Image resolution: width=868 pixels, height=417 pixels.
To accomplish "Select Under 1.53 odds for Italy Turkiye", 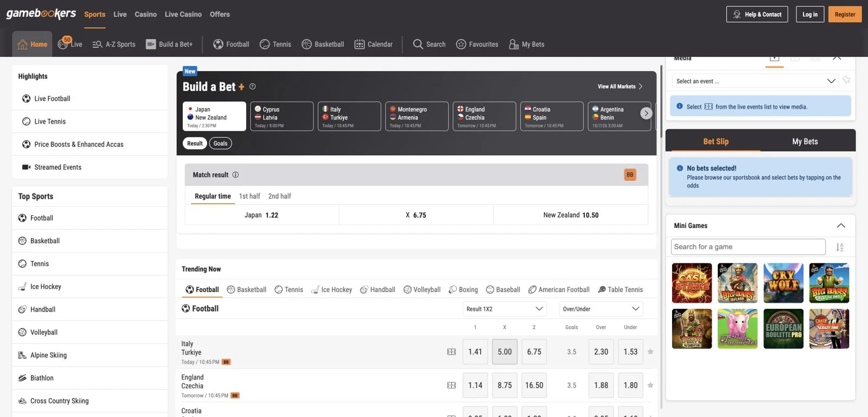I will click(x=630, y=352).
